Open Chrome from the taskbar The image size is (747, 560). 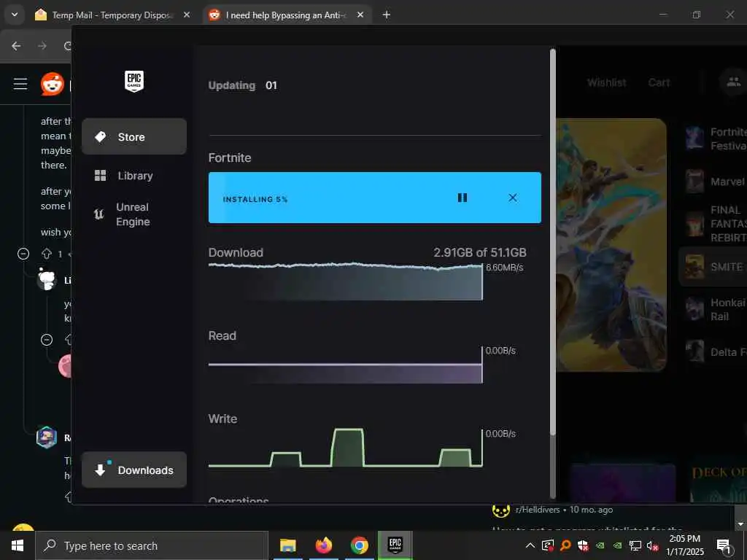pyautogui.click(x=359, y=545)
